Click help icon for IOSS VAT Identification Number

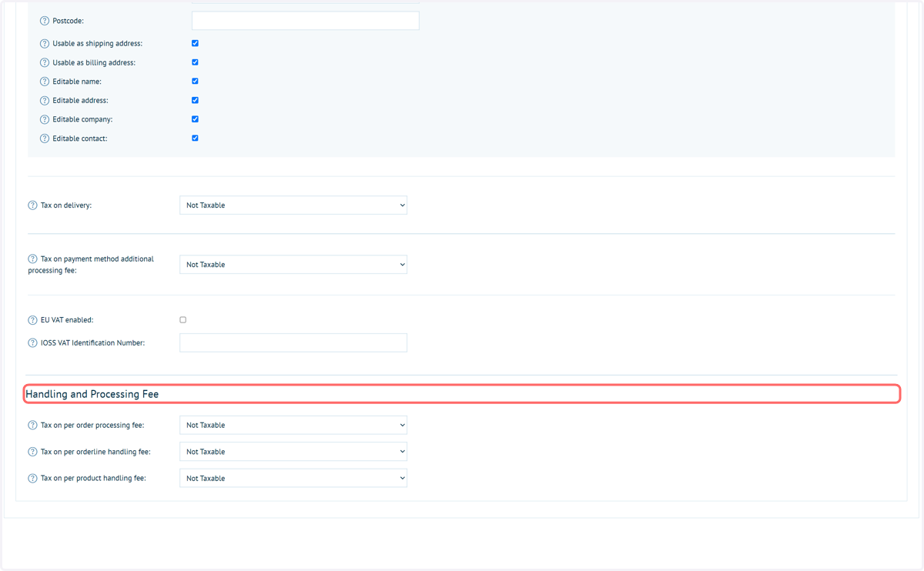pos(32,343)
